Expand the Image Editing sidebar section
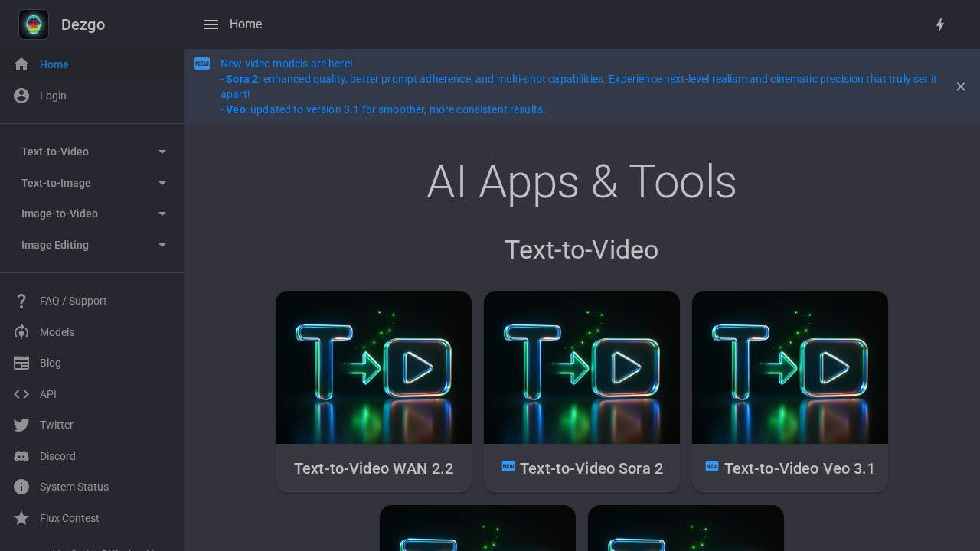Viewport: 980px width, 551px height. pos(92,245)
